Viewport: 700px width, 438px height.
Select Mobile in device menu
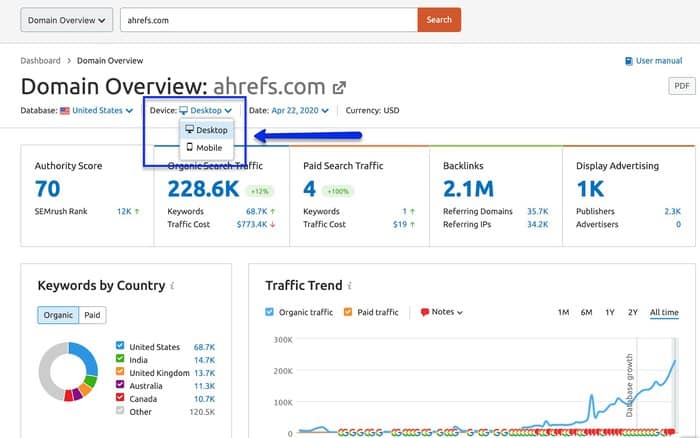(x=206, y=148)
